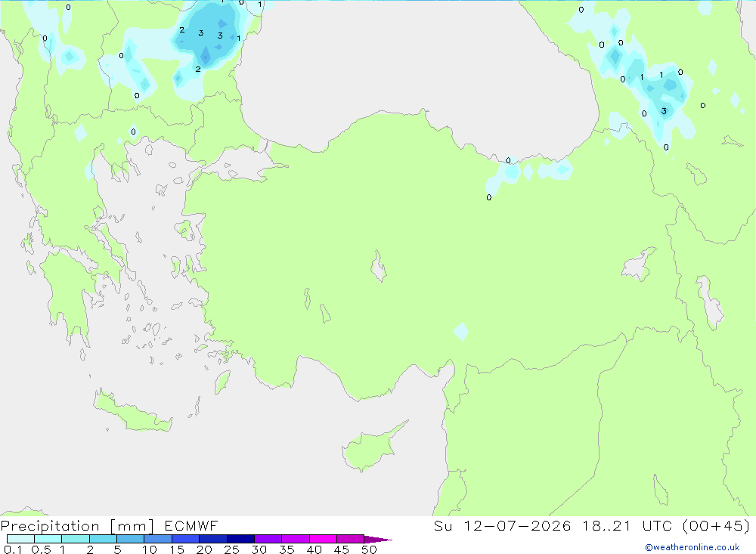Click the '30' legend scale label
Screen dimensions: 756x554
[x=259, y=549]
